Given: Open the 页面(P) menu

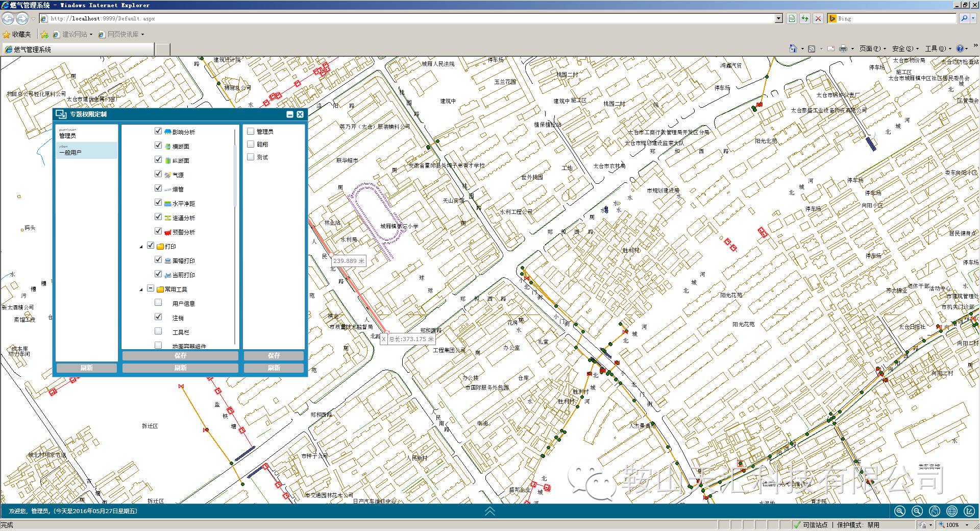Looking at the screenshot, I should (872, 49).
